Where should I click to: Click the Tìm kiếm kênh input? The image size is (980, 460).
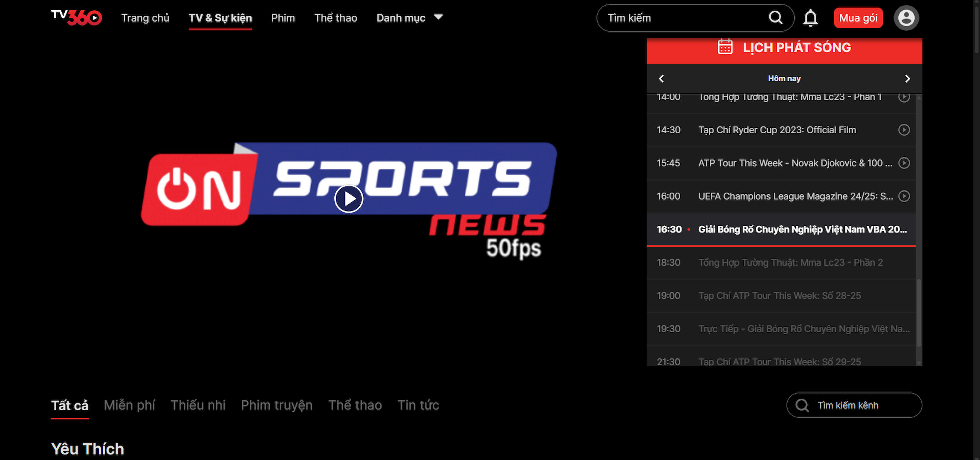[x=854, y=405]
